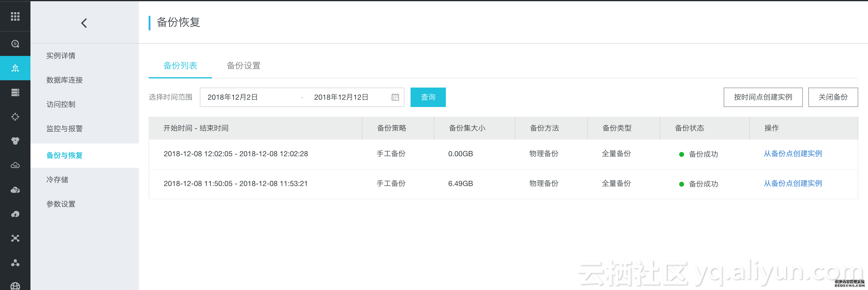
Task: Select the 备份列表 tab
Action: (180, 66)
